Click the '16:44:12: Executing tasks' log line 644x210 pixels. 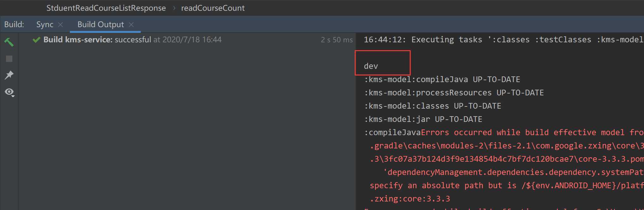click(x=503, y=39)
